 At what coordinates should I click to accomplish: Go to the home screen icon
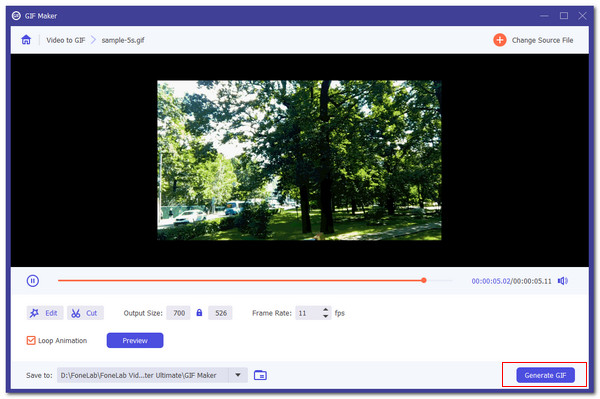pyautogui.click(x=26, y=40)
